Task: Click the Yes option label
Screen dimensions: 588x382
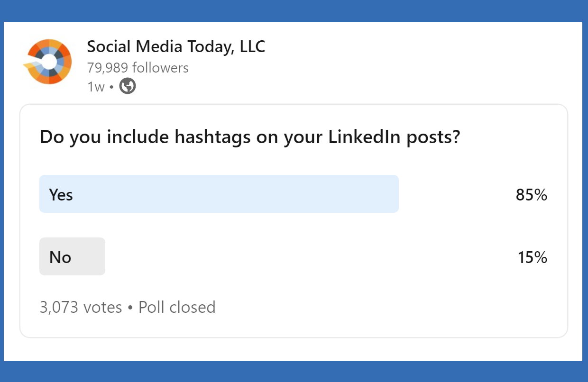Action: pyautogui.click(x=61, y=194)
